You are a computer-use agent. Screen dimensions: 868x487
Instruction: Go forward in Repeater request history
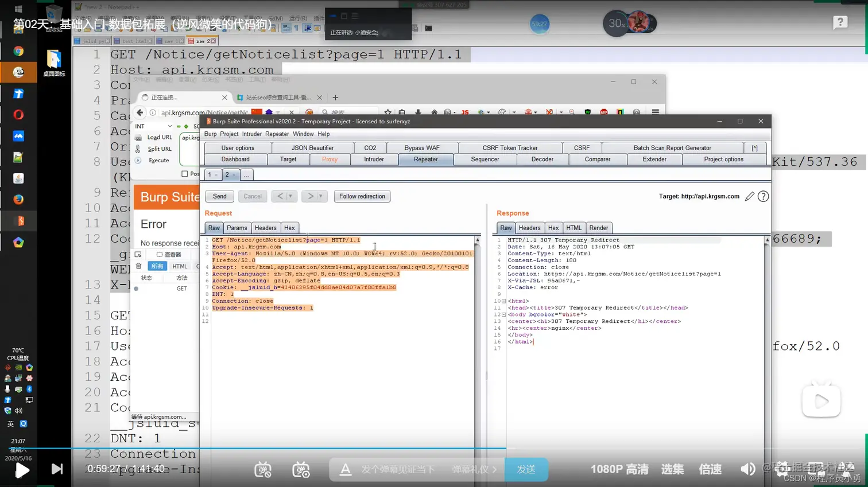click(310, 196)
